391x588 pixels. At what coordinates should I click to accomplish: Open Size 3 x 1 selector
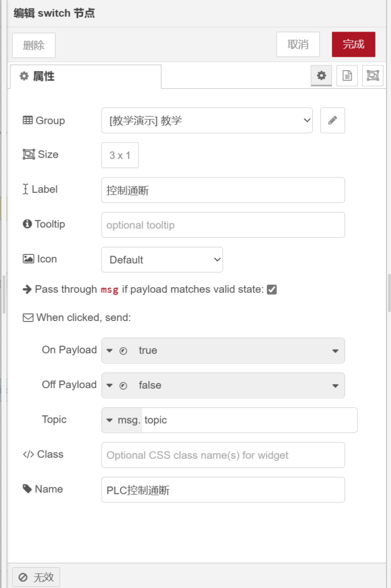click(x=120, y=156)
